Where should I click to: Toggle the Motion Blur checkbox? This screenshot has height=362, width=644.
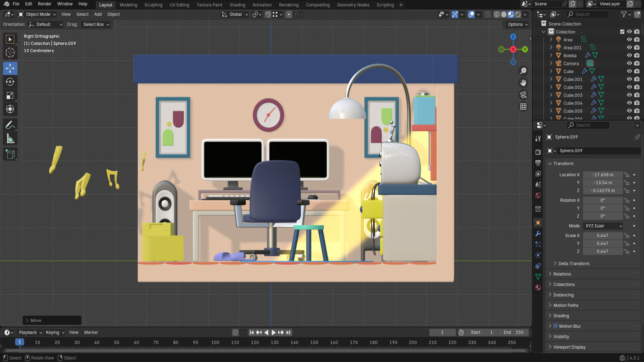click(555, 326)
